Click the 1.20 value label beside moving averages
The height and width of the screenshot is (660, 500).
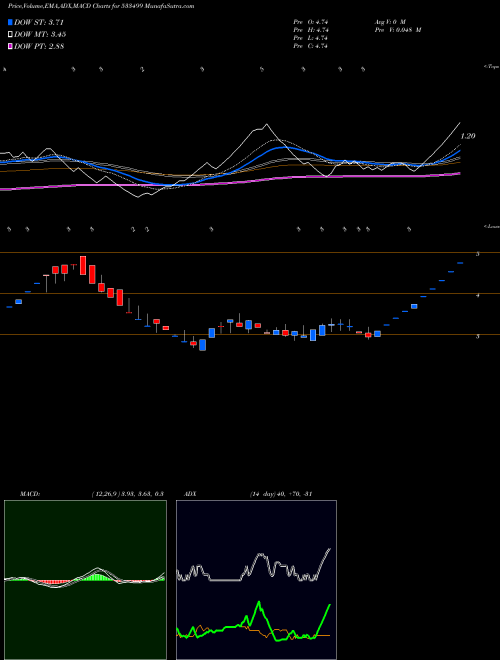click(468, 136)
